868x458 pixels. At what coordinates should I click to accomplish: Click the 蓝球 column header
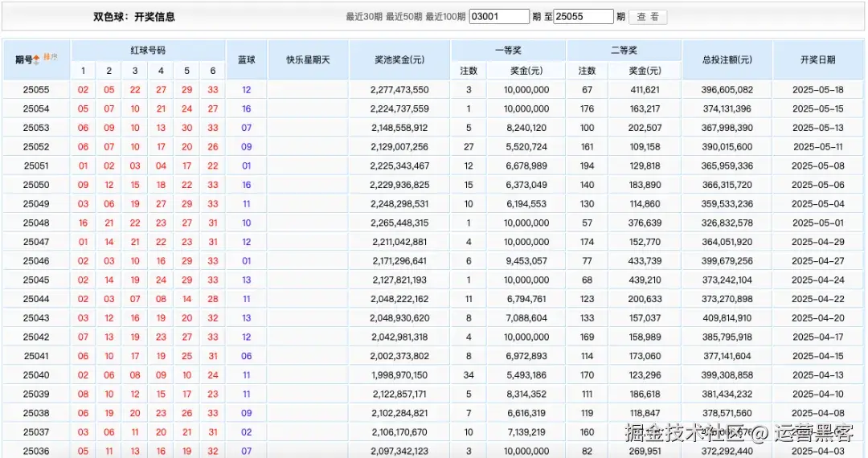pos(247,59)
